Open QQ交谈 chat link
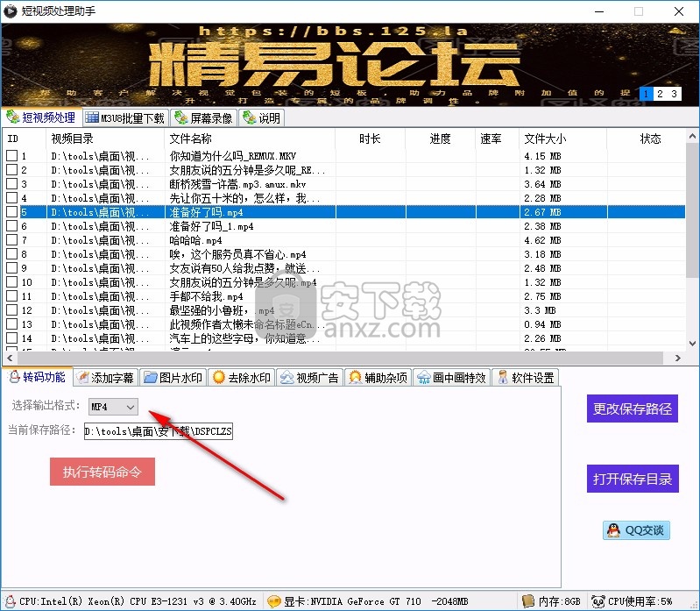The width and height of the screenshot is (700, 611). [x=636, y=530]
